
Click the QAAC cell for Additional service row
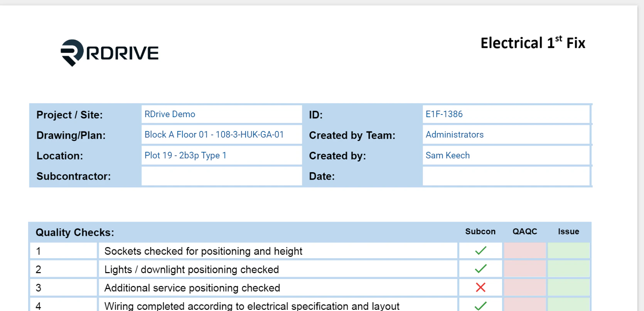[525, 287]
